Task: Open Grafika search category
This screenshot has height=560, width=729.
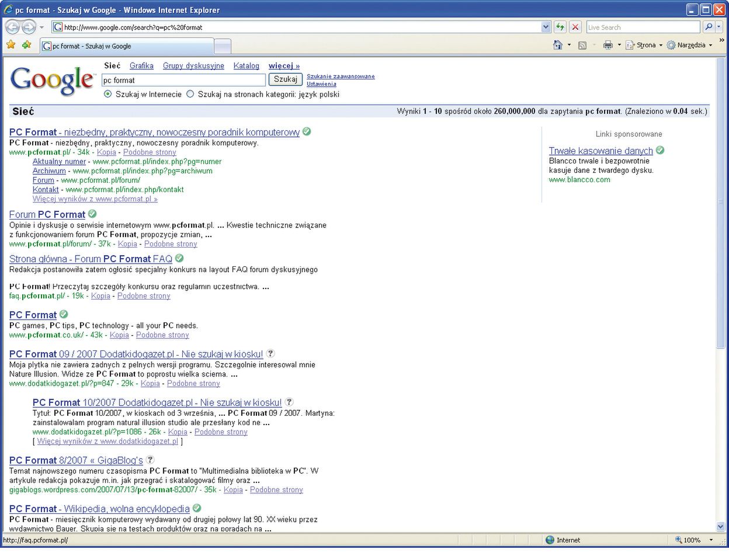Action: pos(141,66)
